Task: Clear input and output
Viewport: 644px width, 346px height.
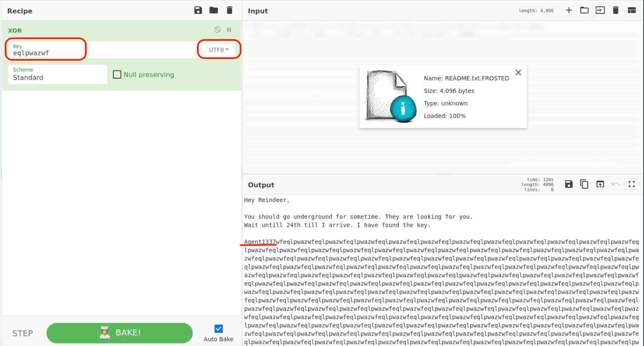Action: pyautogui.click(x=615, y=10)
